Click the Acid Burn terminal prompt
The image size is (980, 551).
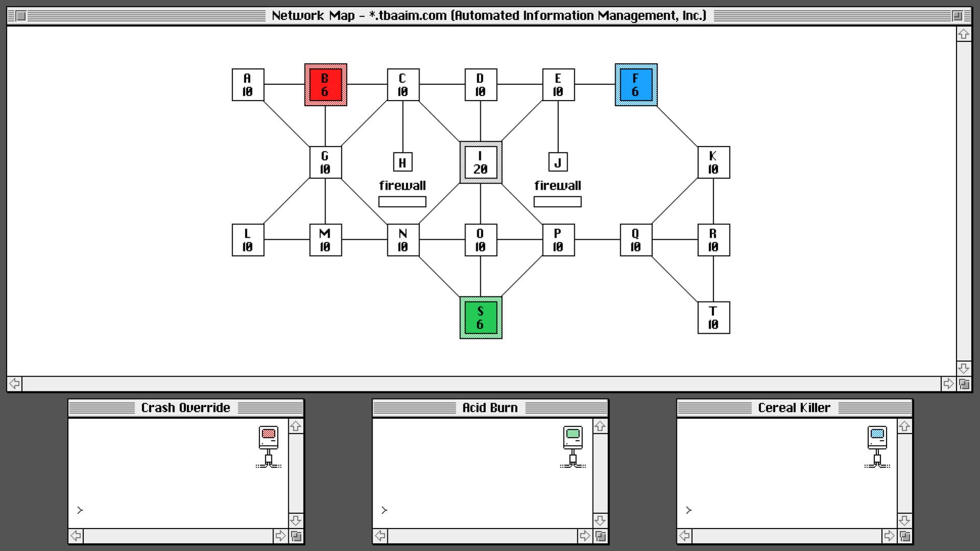pos(384,510)
